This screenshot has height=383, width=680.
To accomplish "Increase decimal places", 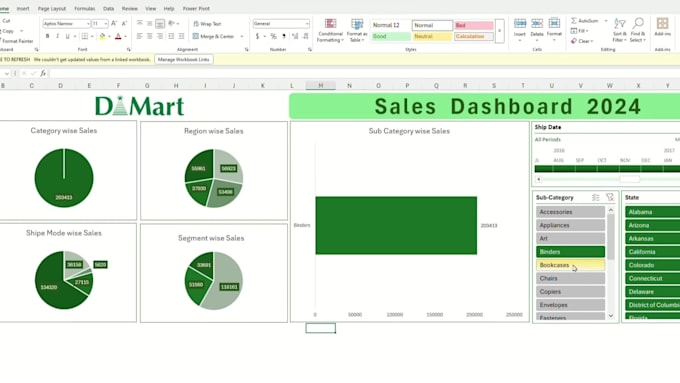I will click(x=295, y=36).
